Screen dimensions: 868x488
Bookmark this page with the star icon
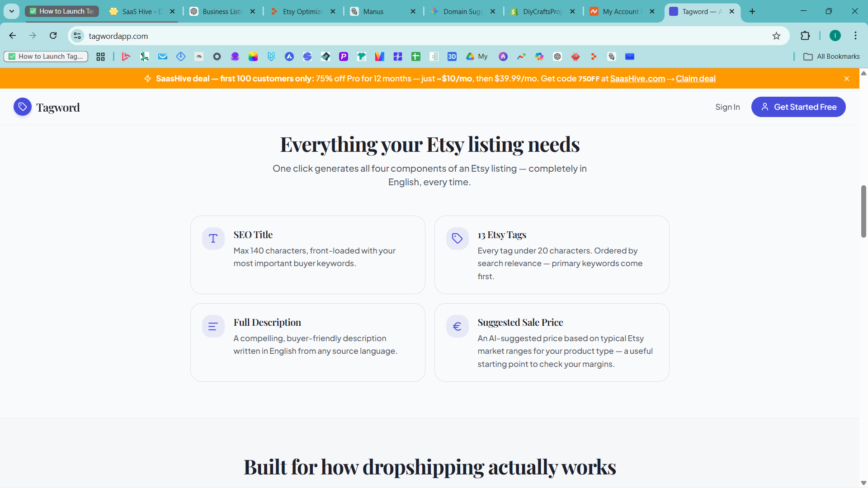[x=777, y=36]
